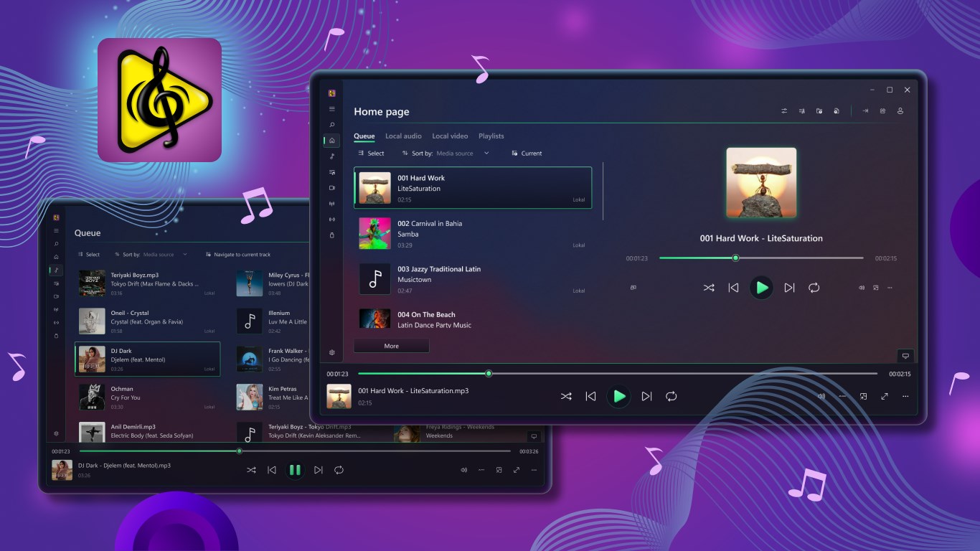Click Select button on Home page
The image size is (980, 551).
click(x=371, y=154)
